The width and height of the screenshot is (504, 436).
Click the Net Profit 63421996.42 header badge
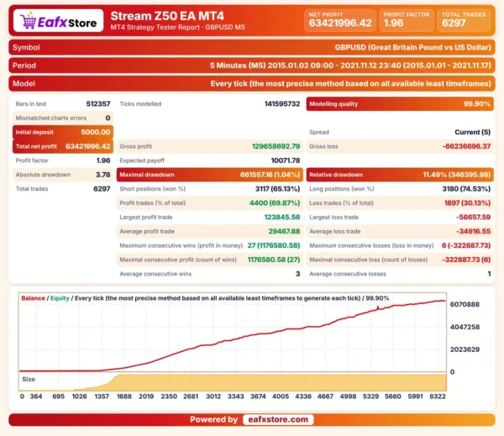[340, 20]
